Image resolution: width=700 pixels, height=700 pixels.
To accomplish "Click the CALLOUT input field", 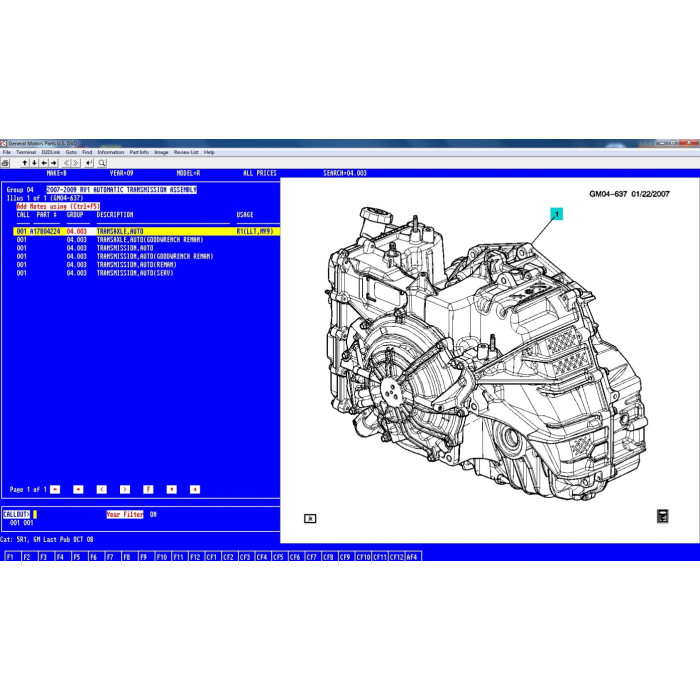I will click(34, 514).
